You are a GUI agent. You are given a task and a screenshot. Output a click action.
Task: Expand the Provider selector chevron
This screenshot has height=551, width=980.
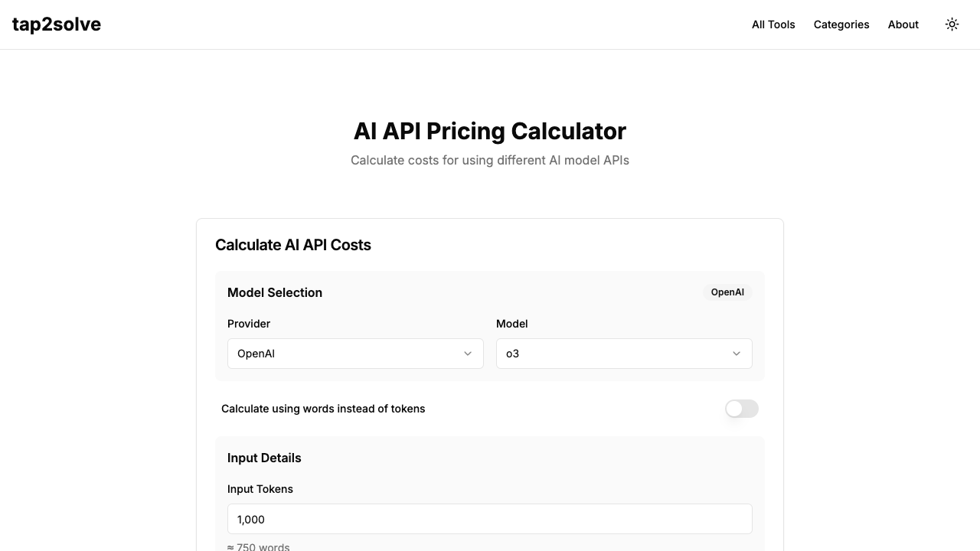[x=468, y=354]
